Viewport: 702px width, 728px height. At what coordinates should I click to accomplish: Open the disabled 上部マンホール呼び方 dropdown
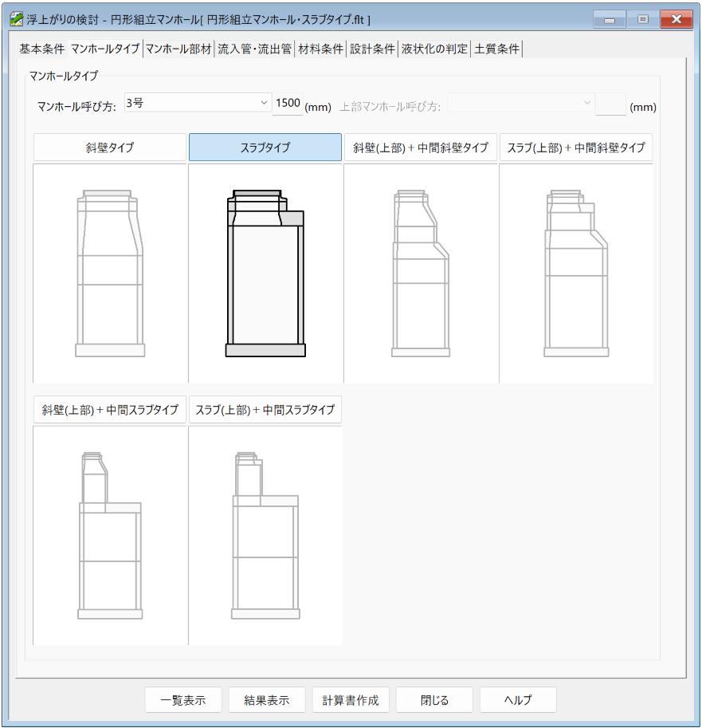click(521, 103)
